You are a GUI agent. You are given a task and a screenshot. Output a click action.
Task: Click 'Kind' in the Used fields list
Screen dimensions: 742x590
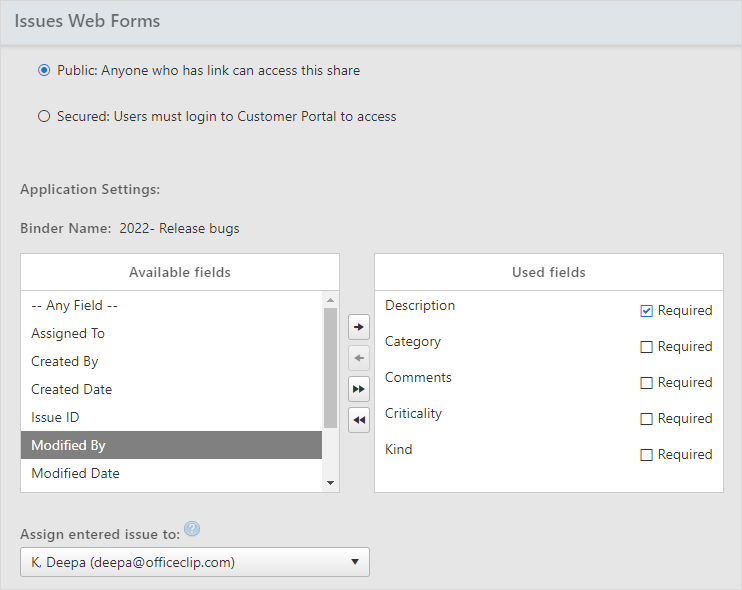pyautogui.click(x=398, y=449)
